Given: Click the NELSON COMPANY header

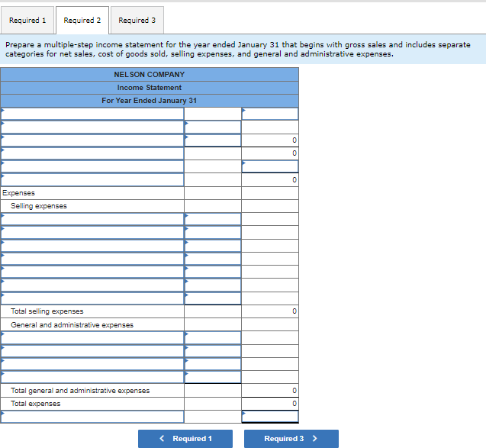Looking at the screenshot, I should pyautogui.click(x=150, y=75).
